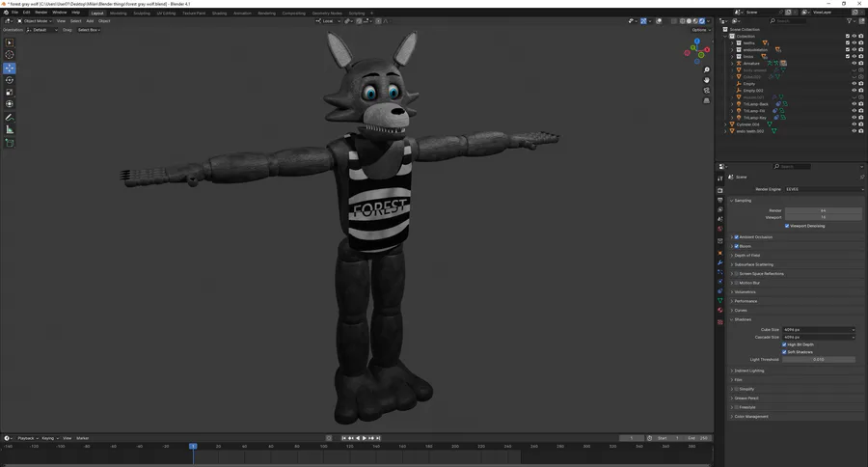Disable the Bloom checkbox

tap(736, 246)
